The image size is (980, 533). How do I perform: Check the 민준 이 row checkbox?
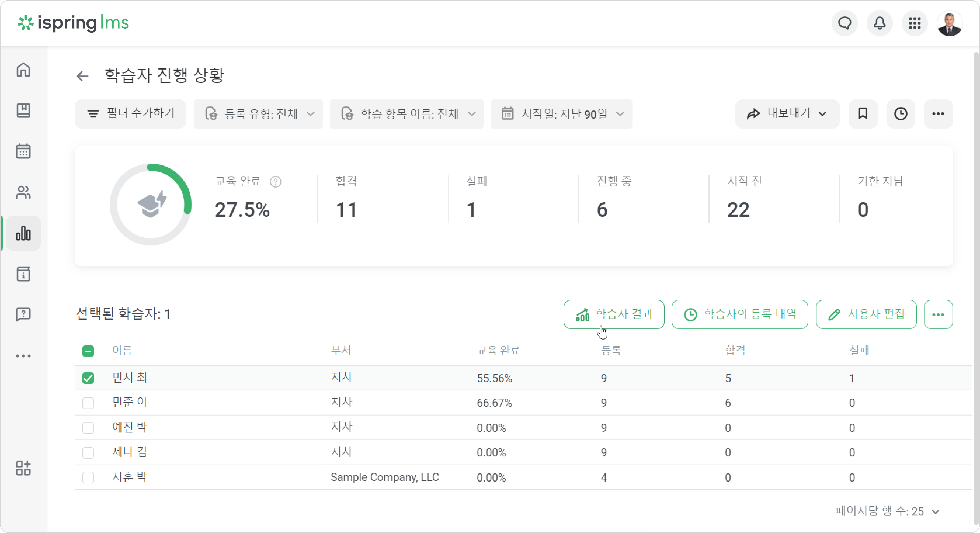pos(88,403)
